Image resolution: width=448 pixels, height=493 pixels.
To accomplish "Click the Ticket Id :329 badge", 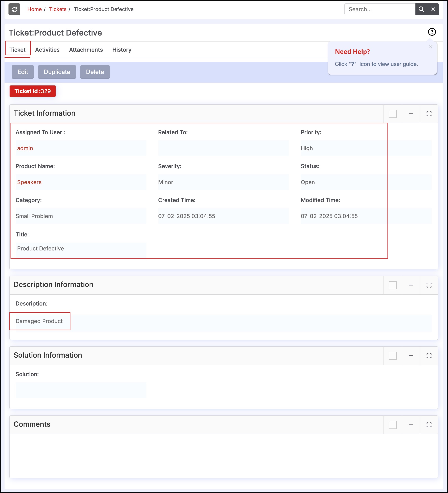I will pos(33,91).
